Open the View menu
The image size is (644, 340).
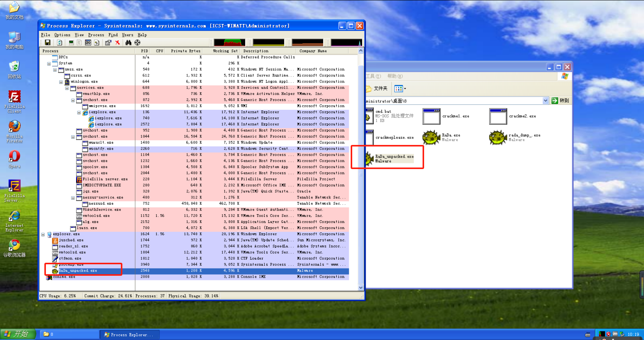(79, 35)
